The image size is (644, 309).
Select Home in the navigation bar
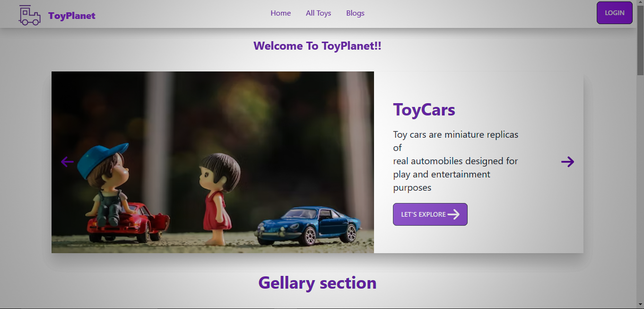tap(281, 13)
